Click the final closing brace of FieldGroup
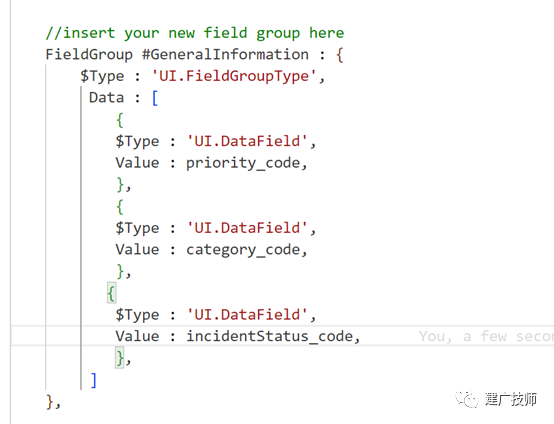Viewport: 554px width, 424px height. (x=50, y=402)
